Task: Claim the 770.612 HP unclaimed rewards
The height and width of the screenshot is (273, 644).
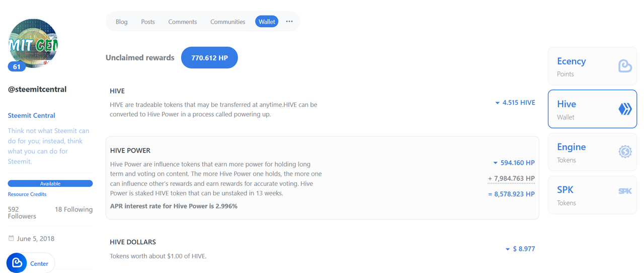Action: pyautogui.click(x=209, y=58)
